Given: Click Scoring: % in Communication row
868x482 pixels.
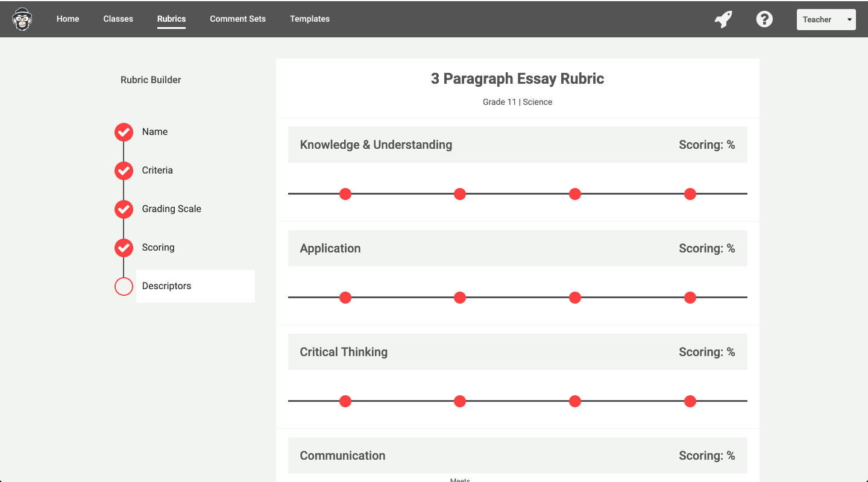Looking at the screenshot, I should (707, 455).
